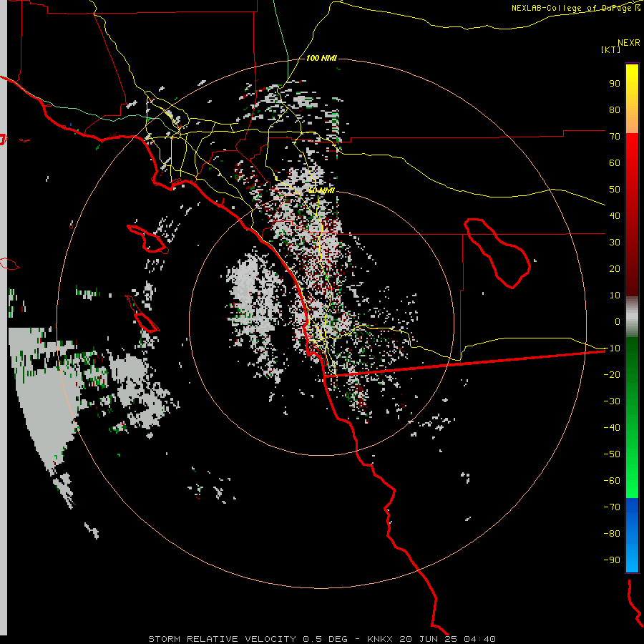The height and width of the screenshot is (644, 644).
Task: Click the 50 NMI range ring label
Action: (x=321, y=190)
